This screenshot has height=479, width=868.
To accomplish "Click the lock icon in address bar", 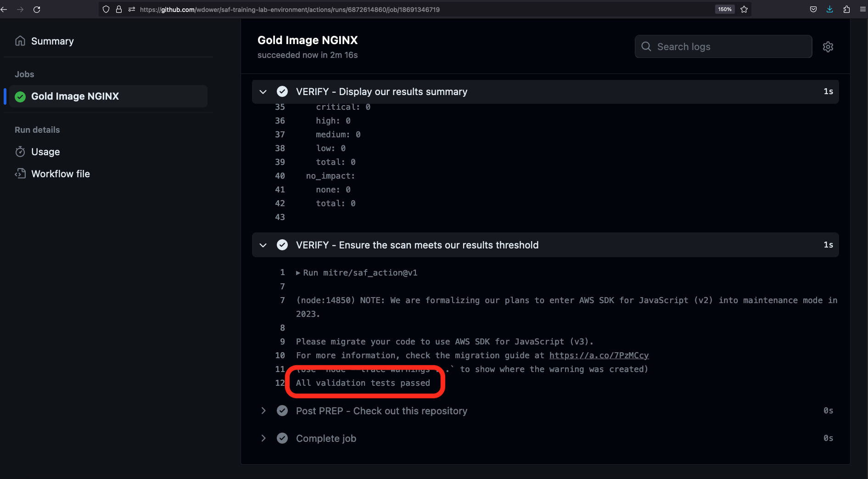I will point(119,9).
